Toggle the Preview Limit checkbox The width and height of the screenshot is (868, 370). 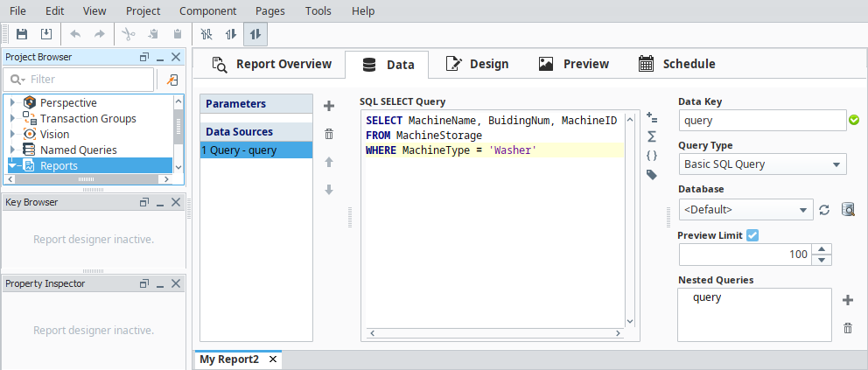pyautogui.click(x=752, y=235)
